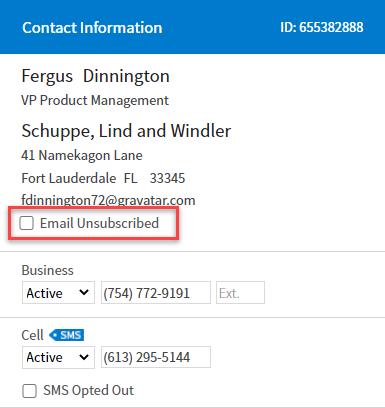385x408 pixels.
Task: Click the Email Unsubscribed label text
Action: [99, 223]
